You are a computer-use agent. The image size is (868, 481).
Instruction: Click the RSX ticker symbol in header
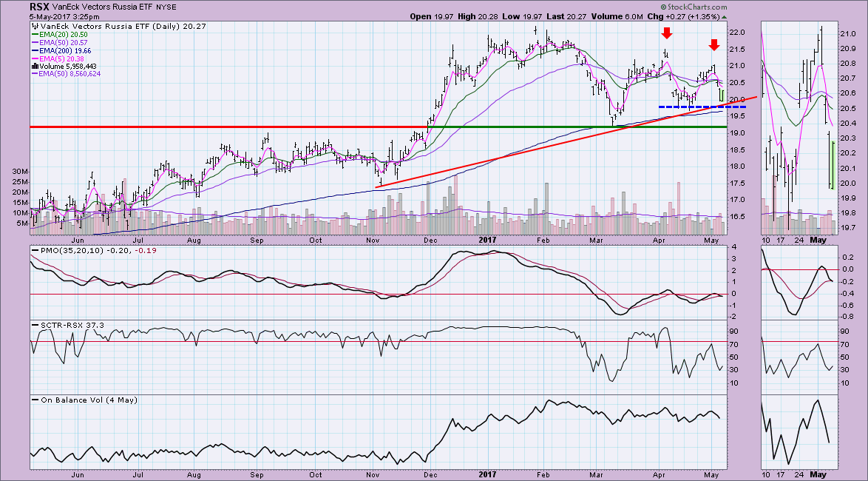[x=39, y=7]
